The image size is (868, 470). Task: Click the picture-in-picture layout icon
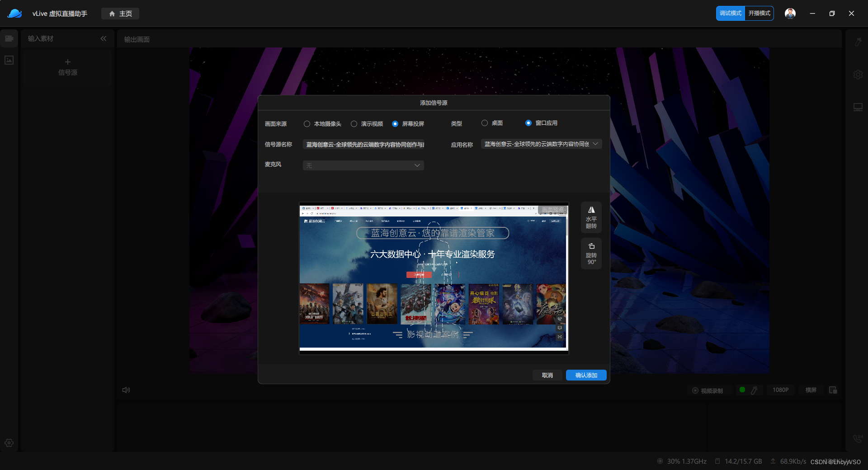833,390
